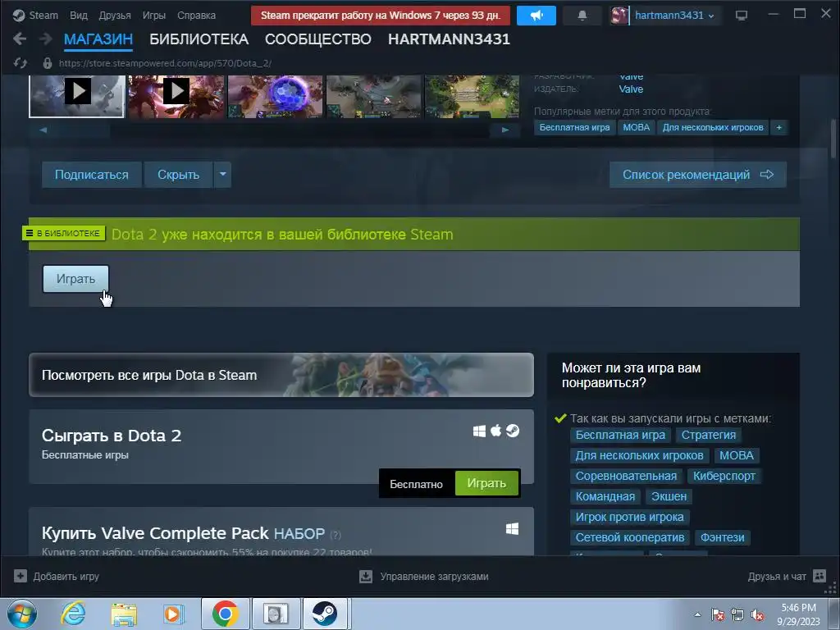
Task: Click the Apple platform icon in Dota 2 box
Action: 496,431
